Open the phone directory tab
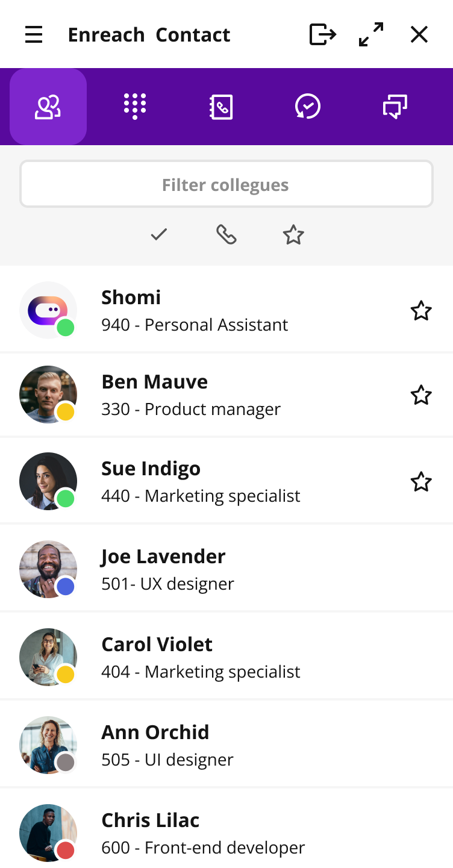 click(x=221, y=107)
